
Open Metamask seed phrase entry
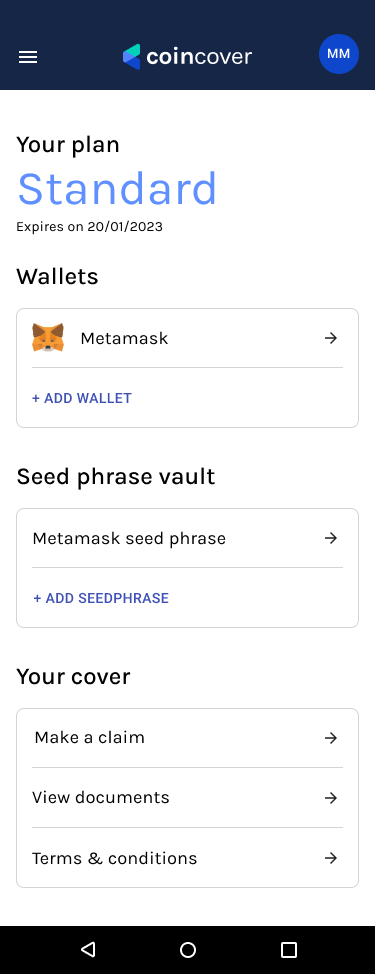pyautogui.click(x=188, y=538)
